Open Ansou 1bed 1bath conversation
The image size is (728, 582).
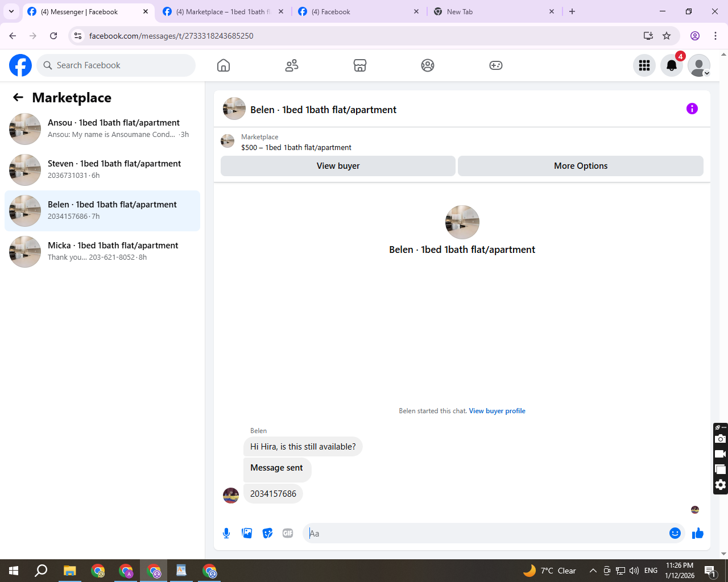pyautogui.click(x=102, y=129)
